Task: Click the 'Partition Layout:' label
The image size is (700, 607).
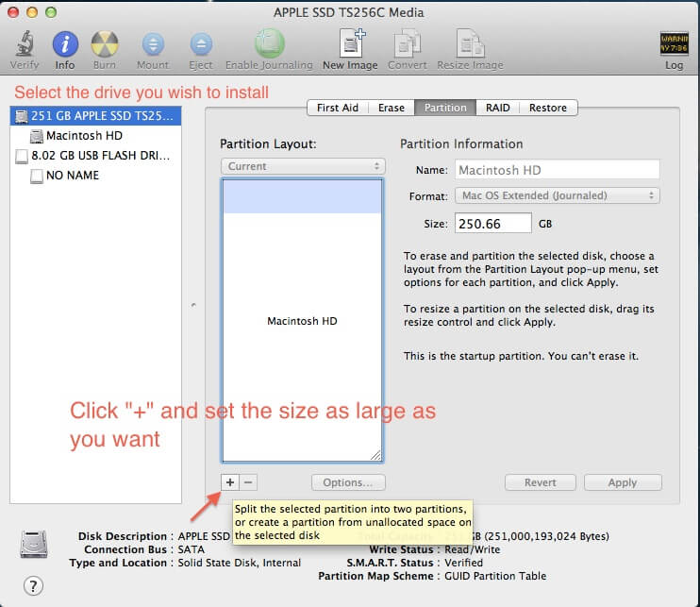Action: (268, 143)
